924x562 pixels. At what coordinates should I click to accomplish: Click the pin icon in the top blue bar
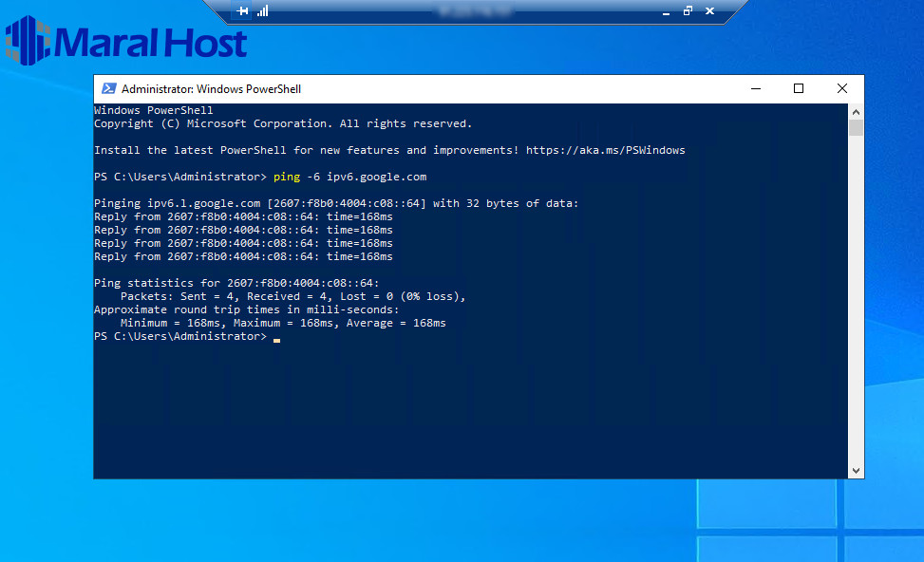pyautogui.click(x=243, y=11)
